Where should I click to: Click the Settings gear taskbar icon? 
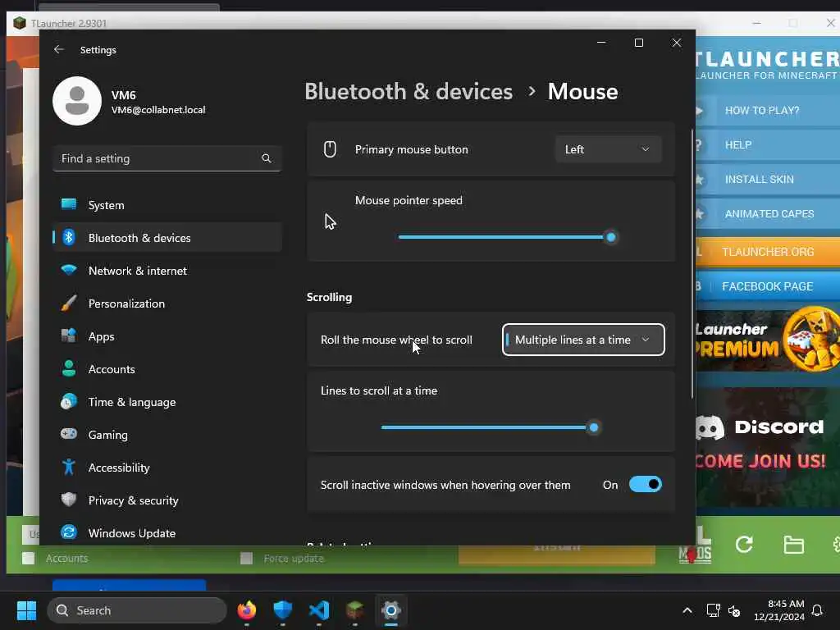click(x=391, y=610)
